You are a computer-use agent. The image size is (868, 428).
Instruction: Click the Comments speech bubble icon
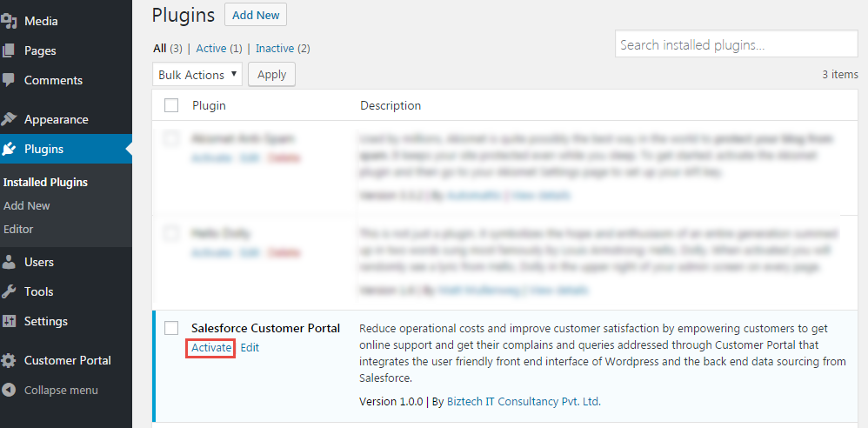[x=9, y=80]
